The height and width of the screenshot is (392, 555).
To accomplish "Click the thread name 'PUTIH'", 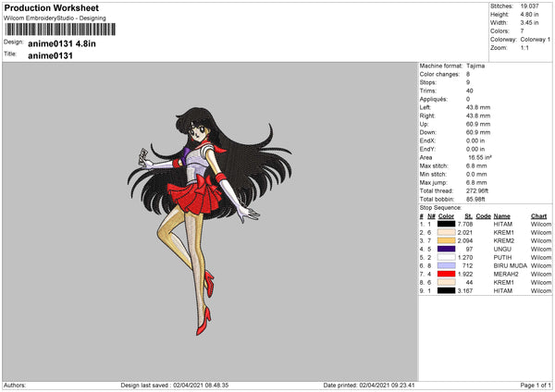I will tap(502, 257).
